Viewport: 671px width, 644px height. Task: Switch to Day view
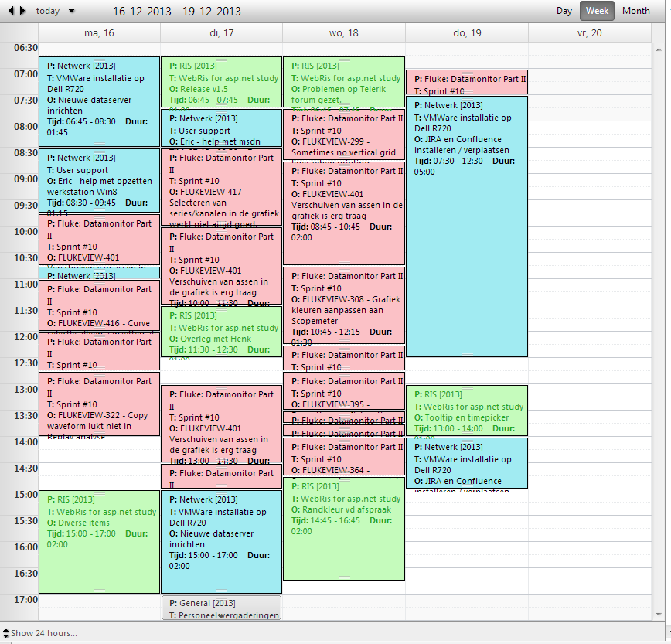564,11
